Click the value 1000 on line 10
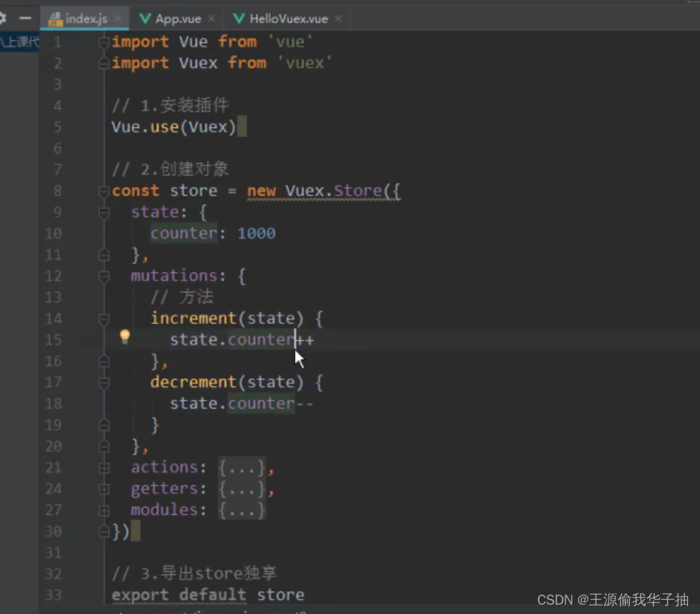The width and height of the screenshot is (700, 614). [x=256, y=234]
